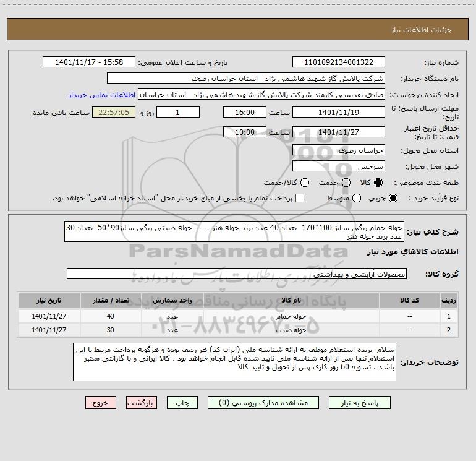
Task: Click the مشاهده مدارک پیوستی (0) button
Action: point(263,403)
